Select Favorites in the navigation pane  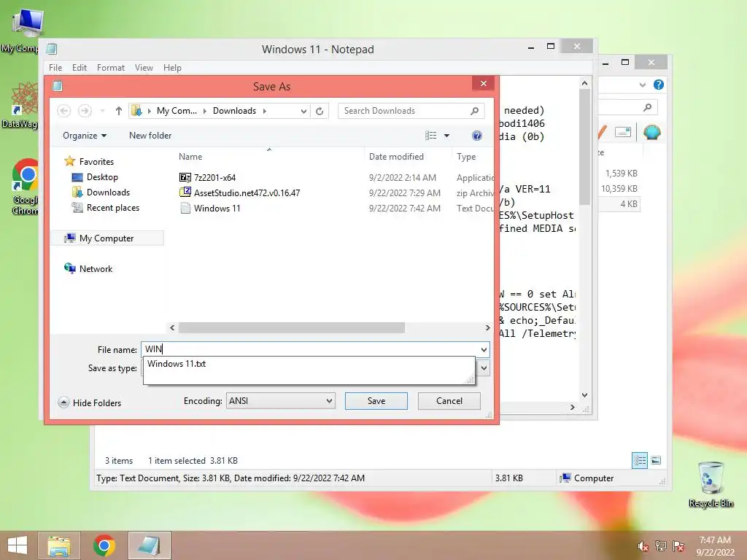pyautogui.click(x=90, y=162)
